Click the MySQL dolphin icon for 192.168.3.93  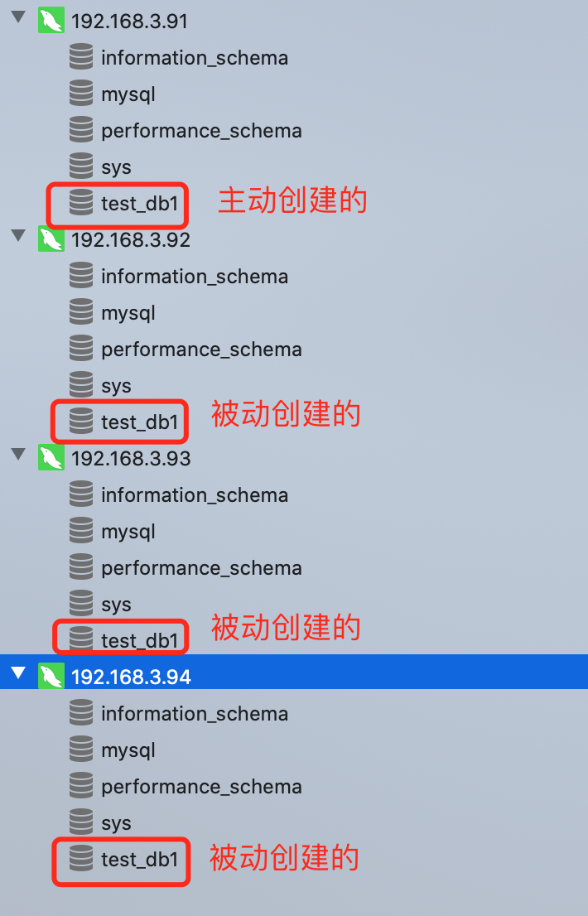pos(51,457)
